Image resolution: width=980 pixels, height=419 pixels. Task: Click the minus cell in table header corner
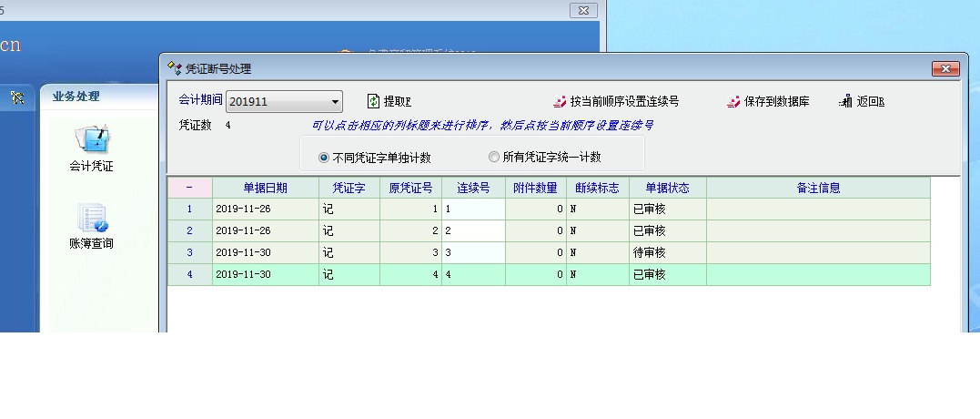tap(189, 188)
